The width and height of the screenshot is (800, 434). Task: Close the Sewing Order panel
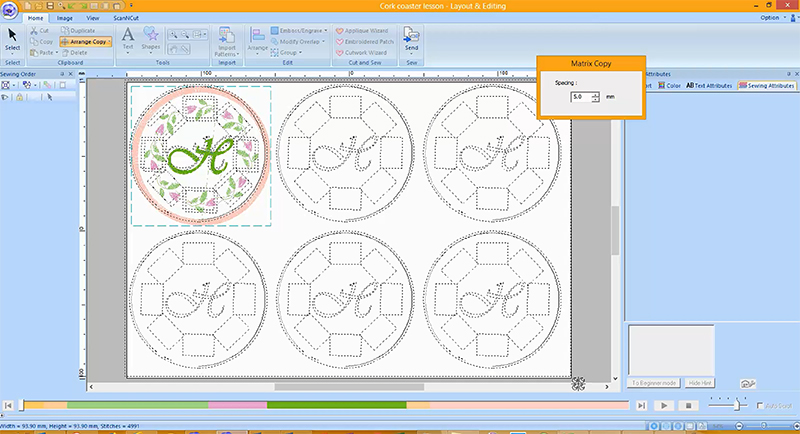pyautogui.click(x=71, y=74)
